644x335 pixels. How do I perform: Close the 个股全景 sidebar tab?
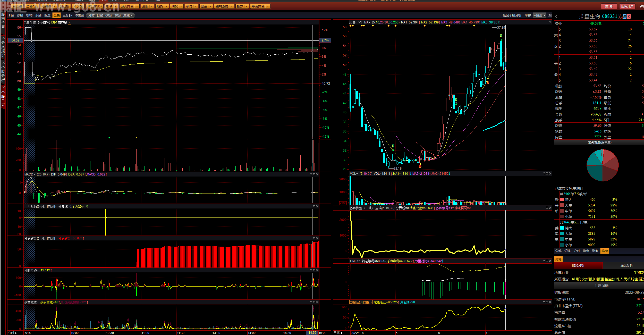point(3,88)
